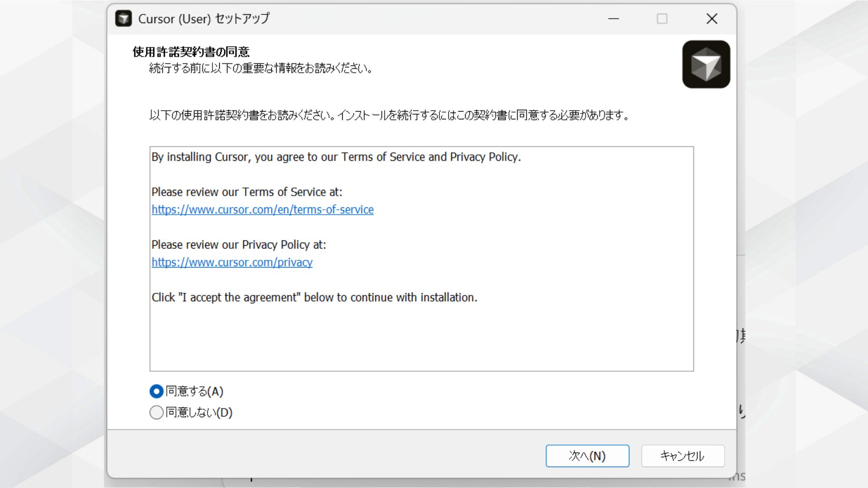Screen dimensions: 868x488
Task: Click the Cursor (User) セットアップ window title
Action: point(204,19)
